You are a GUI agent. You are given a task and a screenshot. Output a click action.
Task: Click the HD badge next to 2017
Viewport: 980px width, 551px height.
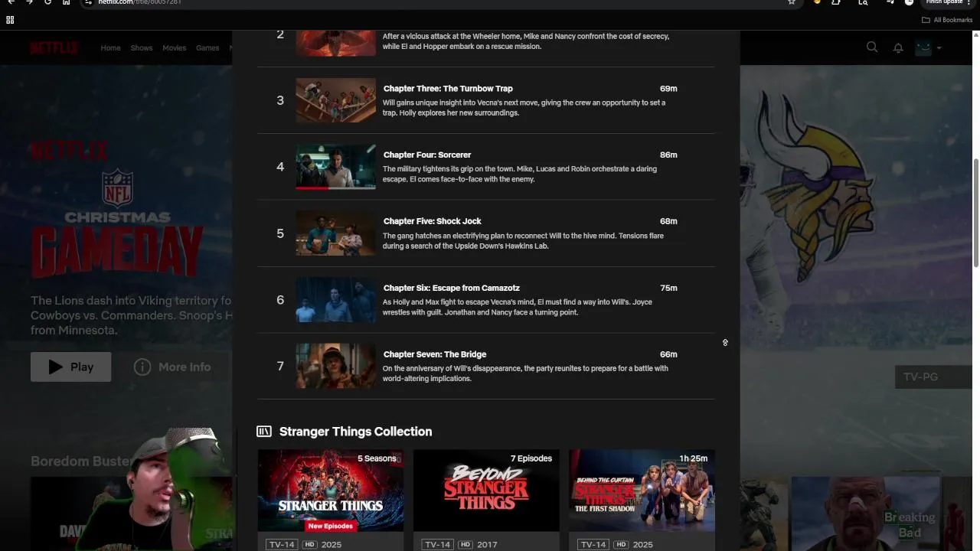coord(465,544)
